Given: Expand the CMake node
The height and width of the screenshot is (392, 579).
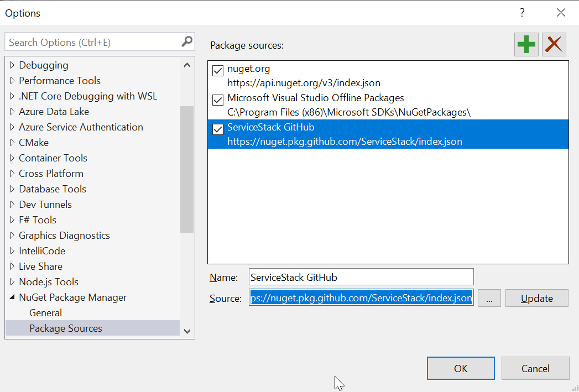Looking at the screenshot, I should coord(12,143).
